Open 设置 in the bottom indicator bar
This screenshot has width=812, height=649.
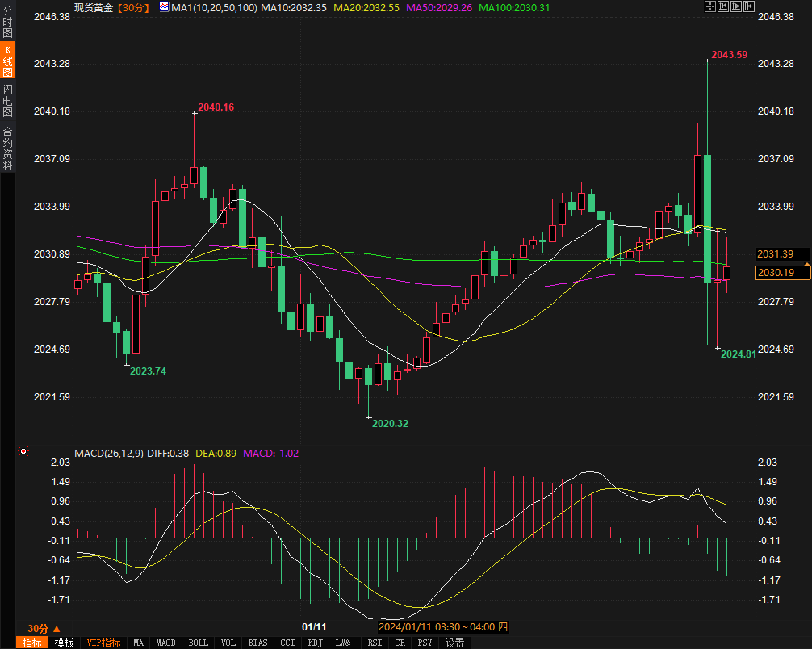[454, 643]
